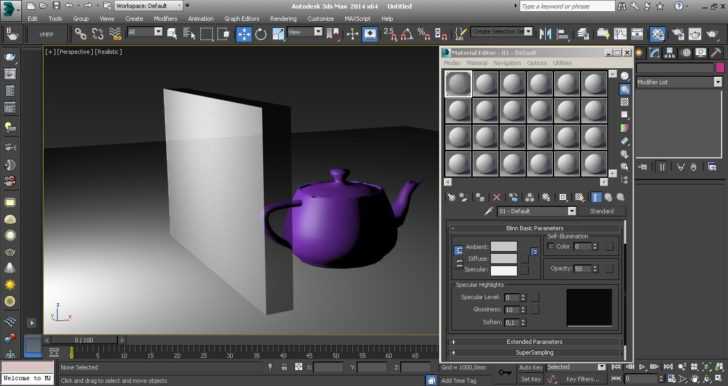Open the Hierarchy tab in command panel
This screenshot has height=386, width=728.
(x=669, y=53)
